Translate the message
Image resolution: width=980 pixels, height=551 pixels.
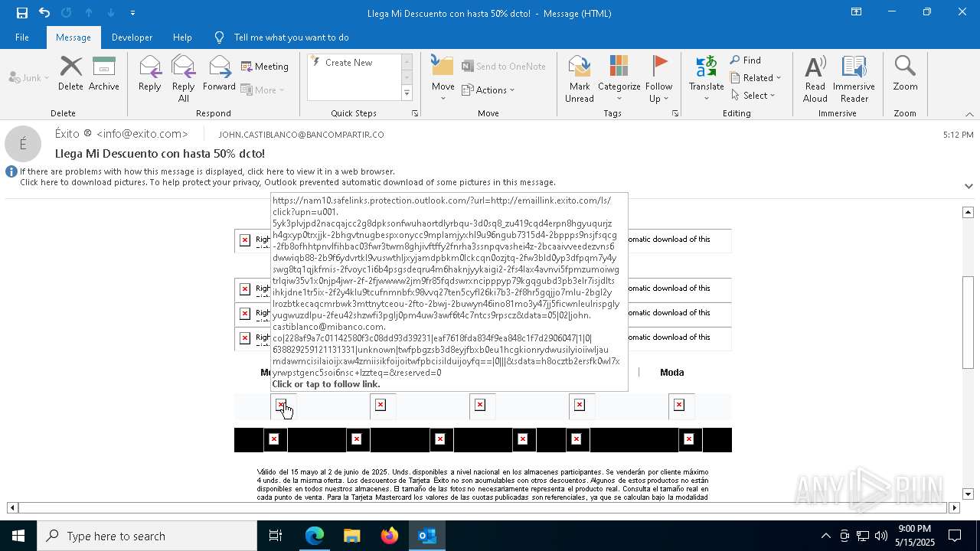click(706, 79)
